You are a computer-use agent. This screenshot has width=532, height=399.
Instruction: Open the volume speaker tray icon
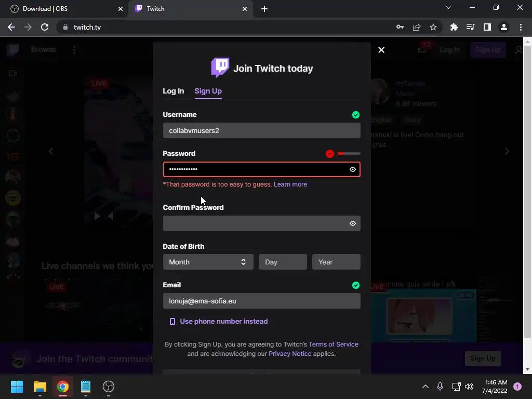(x=469, y=387)
